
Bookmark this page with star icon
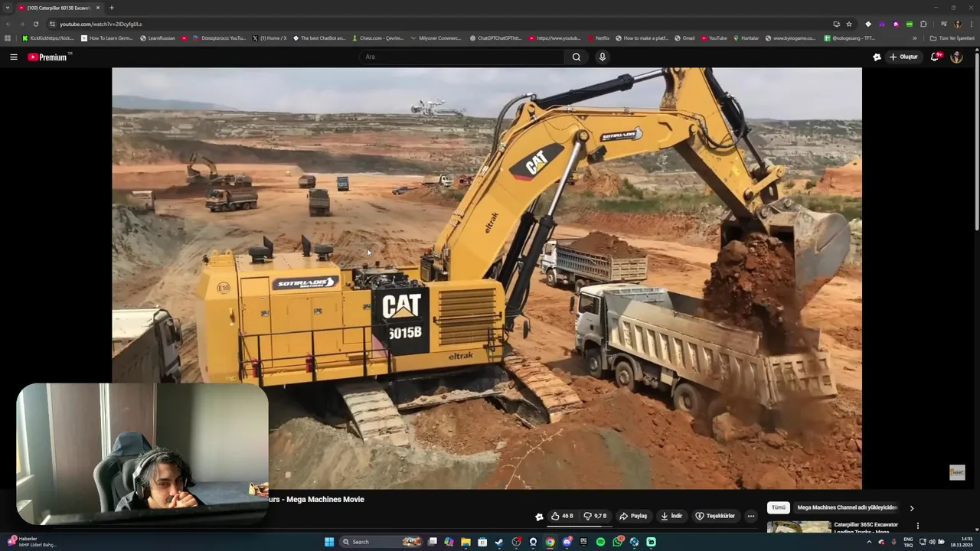tap(849, 24)
